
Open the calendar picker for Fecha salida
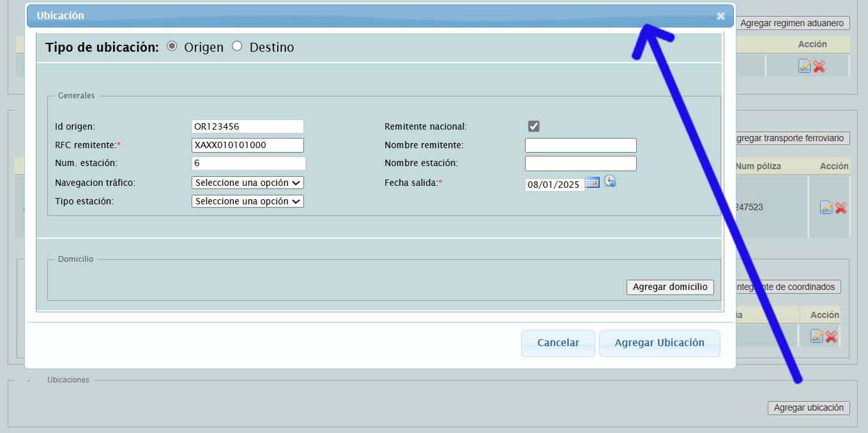592,183
